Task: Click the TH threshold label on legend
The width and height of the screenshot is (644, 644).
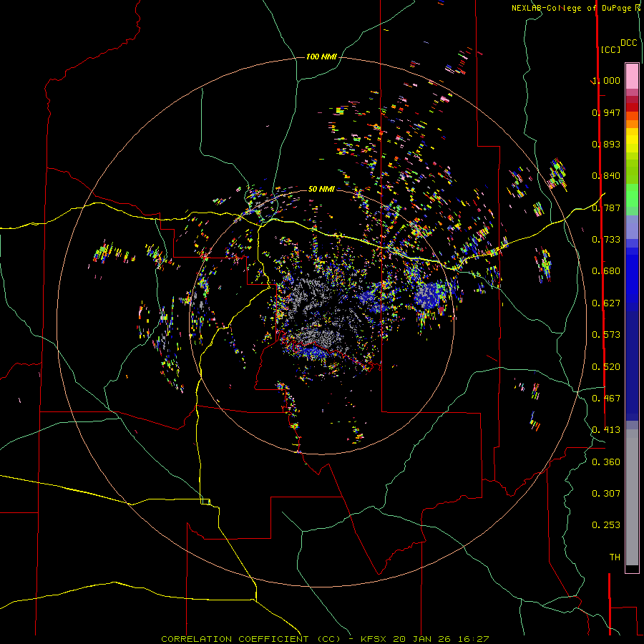Action: [x=615, y=557]
